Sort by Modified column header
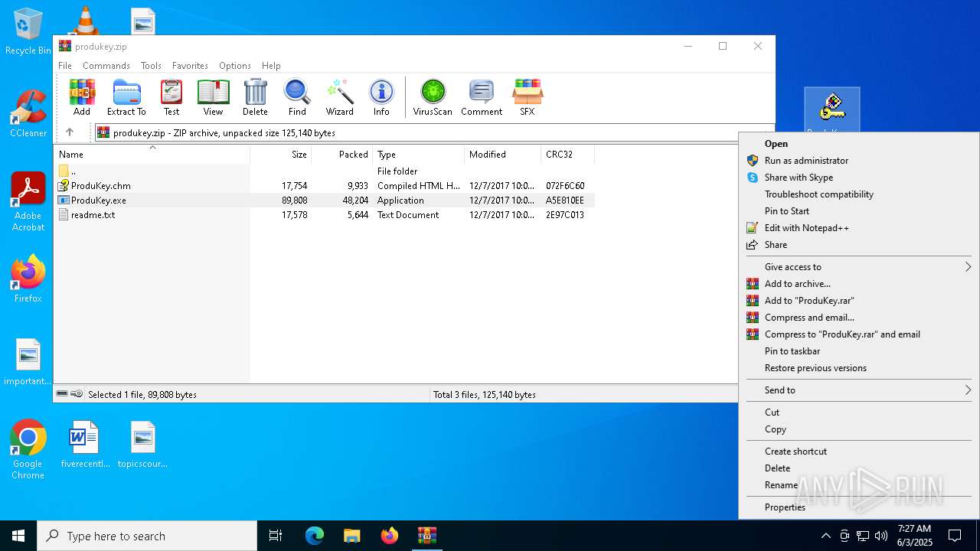The height and width of the screenshot is (551, 980). (x=502, y=155)
